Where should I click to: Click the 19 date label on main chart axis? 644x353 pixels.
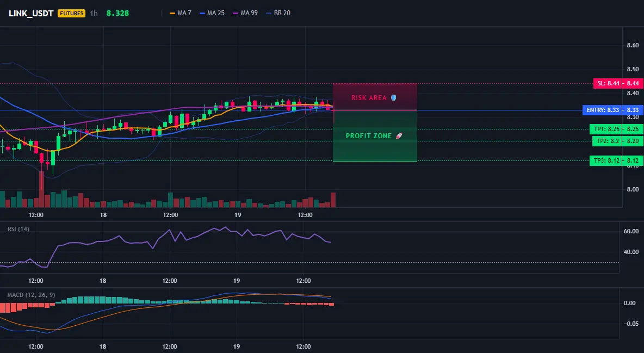click(237, 215)
